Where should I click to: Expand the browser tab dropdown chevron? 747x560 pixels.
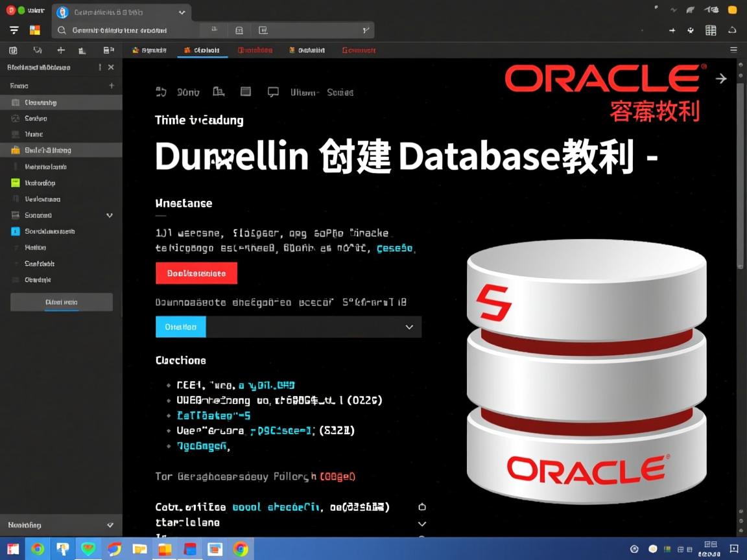coord(182,12)
